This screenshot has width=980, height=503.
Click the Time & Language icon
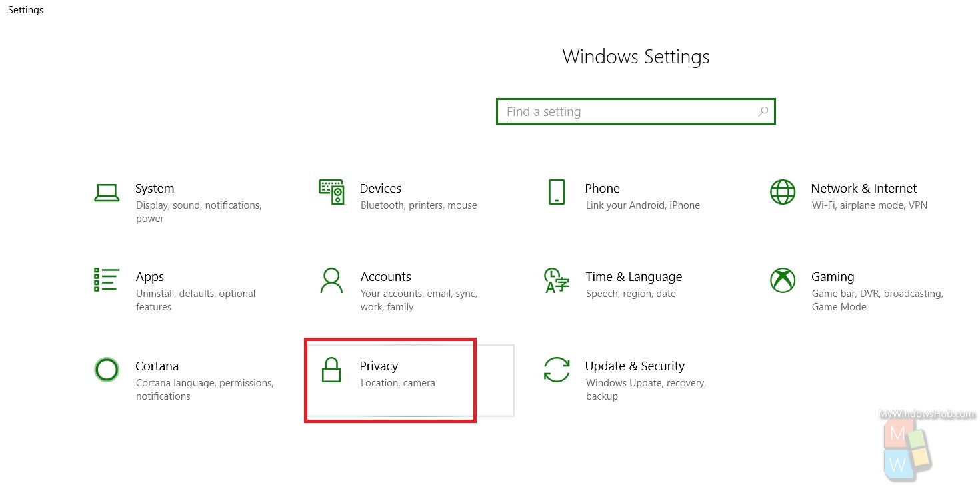pos(557,280)
